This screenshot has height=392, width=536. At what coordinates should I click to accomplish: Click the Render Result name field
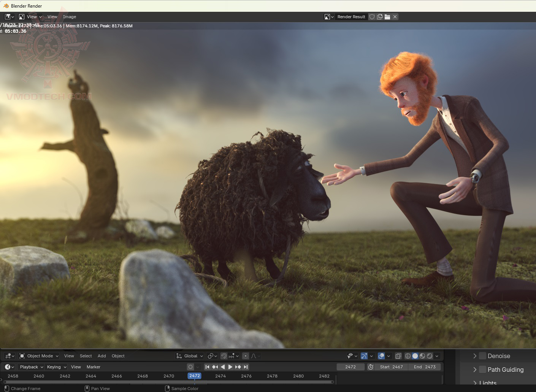click(351, 17)
